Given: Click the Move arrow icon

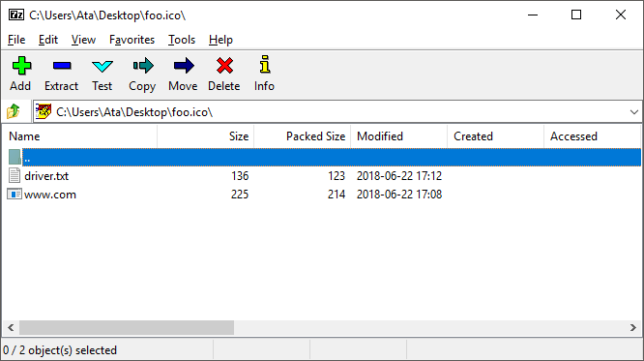Looking at the screenshot, I should [x=183, y=66].
